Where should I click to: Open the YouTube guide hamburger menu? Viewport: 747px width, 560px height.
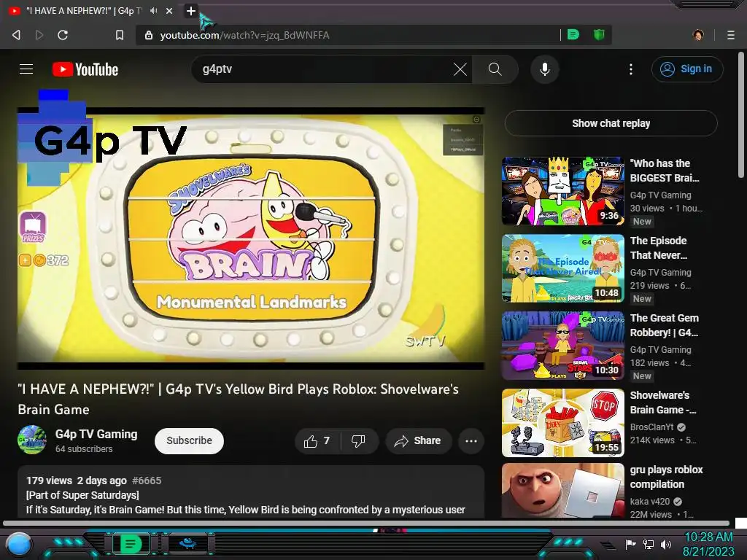coord(26,69)
